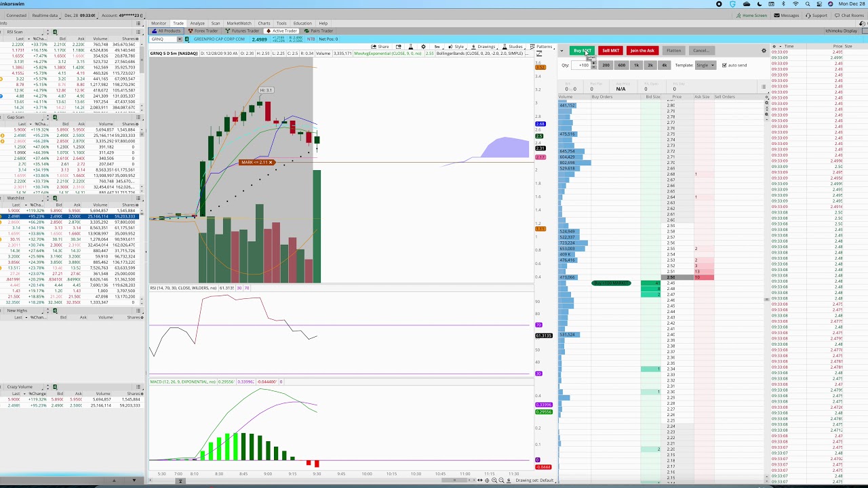
Task: Open Support in top bar
Action: [x=816, y=15]
